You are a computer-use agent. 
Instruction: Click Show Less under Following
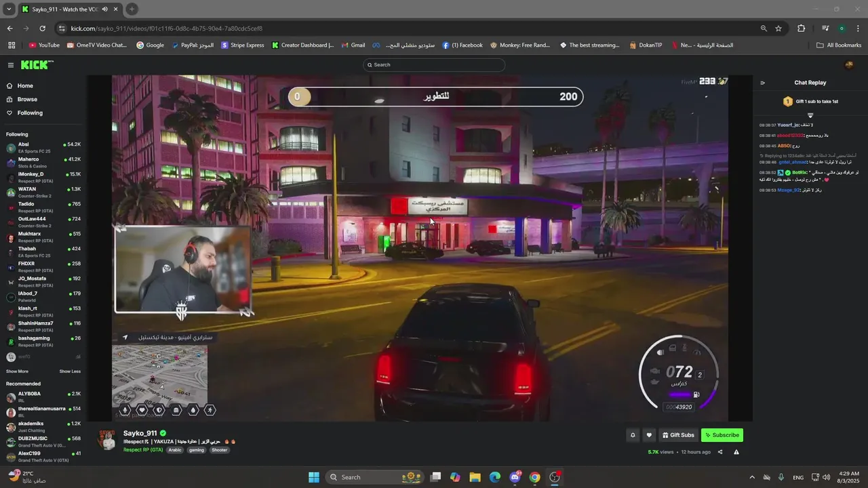[70, 371]
